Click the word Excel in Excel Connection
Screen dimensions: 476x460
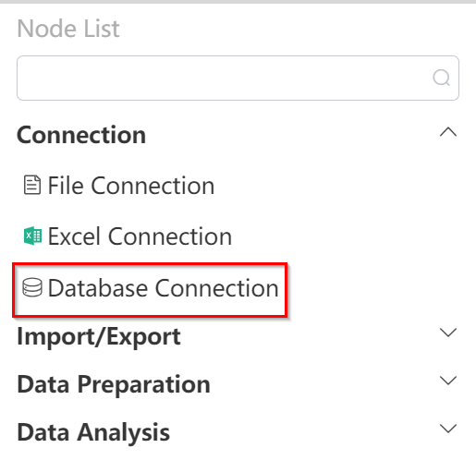tap(74, 236)
